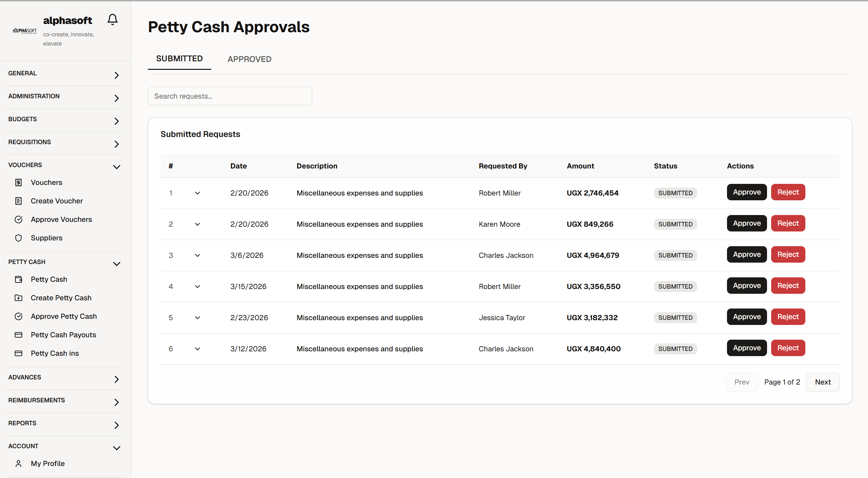Expand details of Jessica Taylor's request

(x=197, y=317)
